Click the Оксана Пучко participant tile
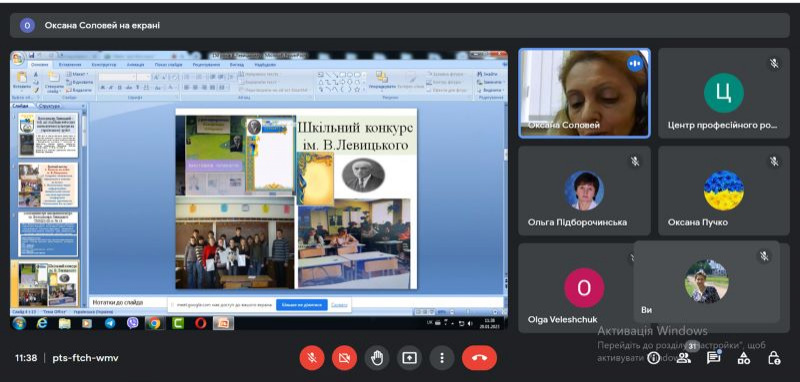Image resolution: width=800 pixels, height=382 pixels. click(724, 191)
